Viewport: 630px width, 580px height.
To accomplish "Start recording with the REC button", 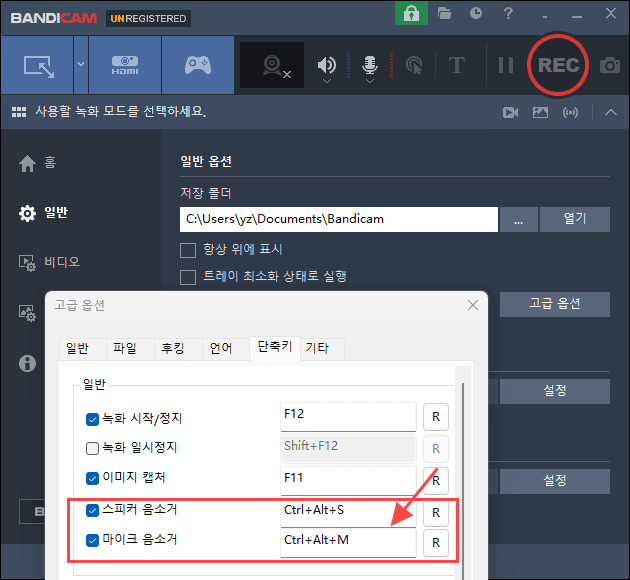I will pyautogui.click(x=558, y=65).
